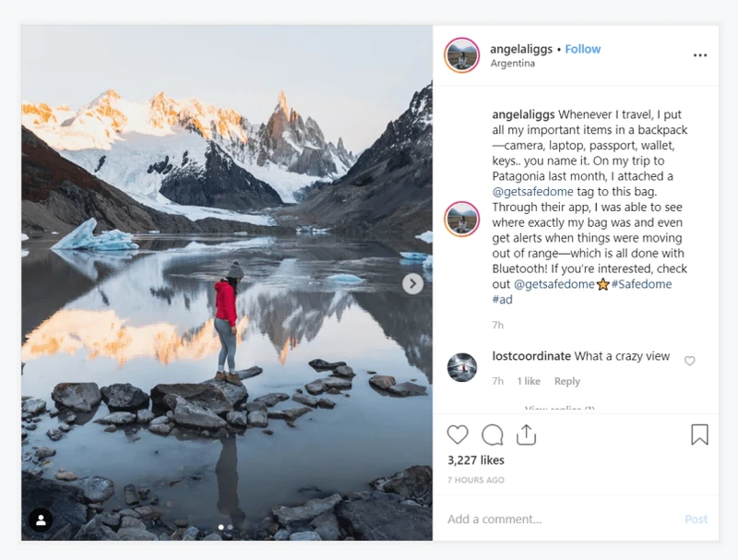
Task: Open lostcoordinate's avatar thumbnail
Action: (x=462, y=367)
